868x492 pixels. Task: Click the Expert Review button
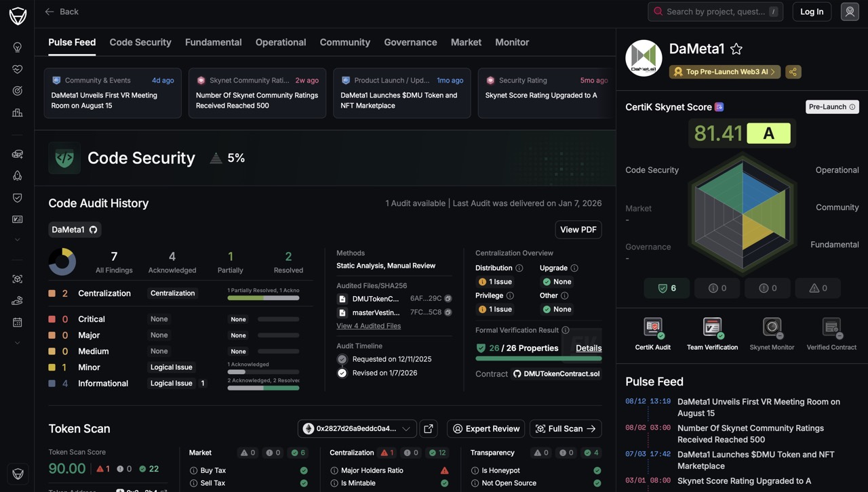486,428
